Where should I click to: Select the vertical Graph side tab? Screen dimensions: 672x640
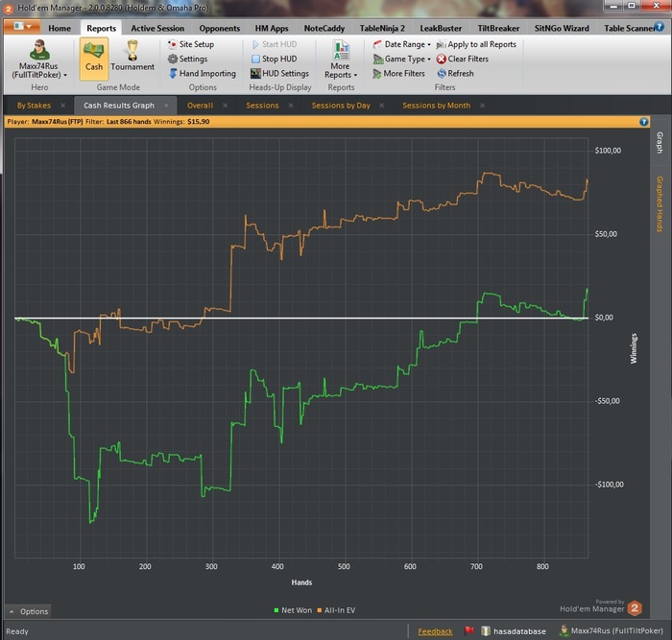pyautogui.click(x=660, y=143)
